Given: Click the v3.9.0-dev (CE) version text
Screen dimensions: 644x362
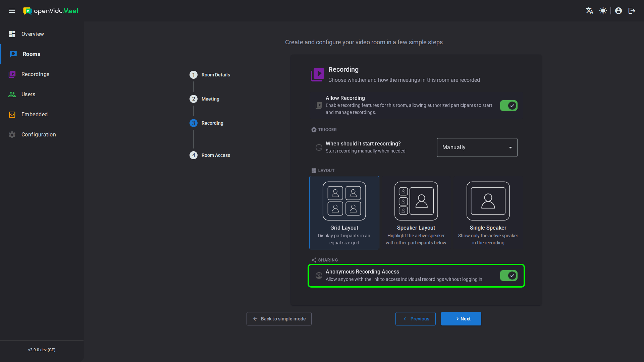Looking at the screenshot, I should (42, 350).
